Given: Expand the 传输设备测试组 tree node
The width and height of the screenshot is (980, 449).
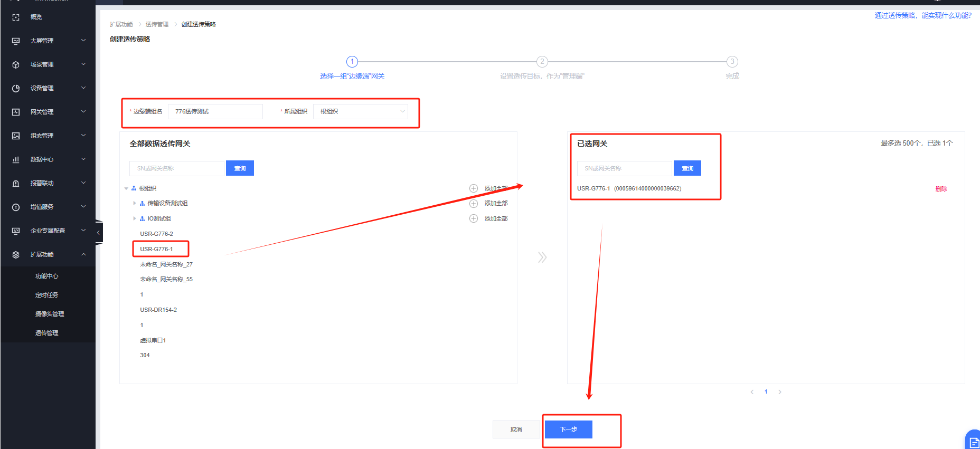Looking at the screenshot, I should coord(135,203).
